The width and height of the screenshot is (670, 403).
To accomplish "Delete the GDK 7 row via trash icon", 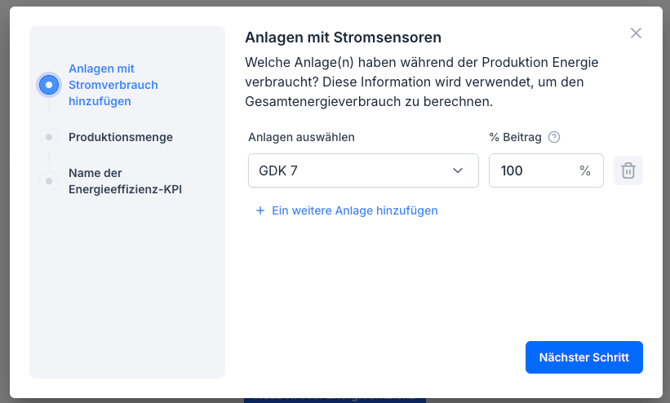I will point(628,171).
